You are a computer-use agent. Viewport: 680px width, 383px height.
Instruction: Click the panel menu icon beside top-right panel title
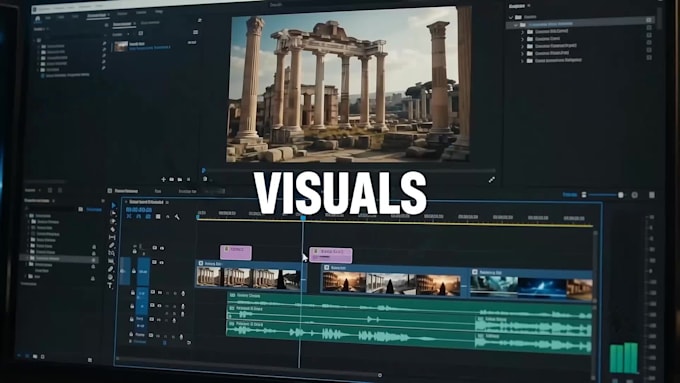tap(529, 6)
